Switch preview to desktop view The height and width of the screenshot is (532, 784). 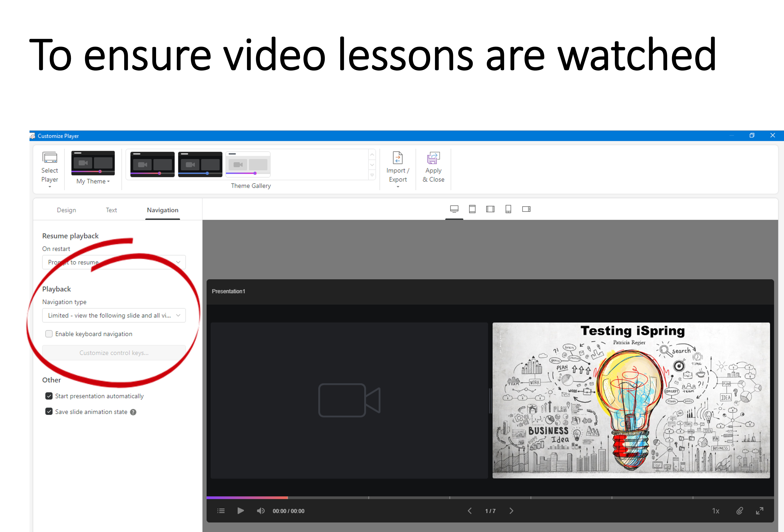(454, 209)
